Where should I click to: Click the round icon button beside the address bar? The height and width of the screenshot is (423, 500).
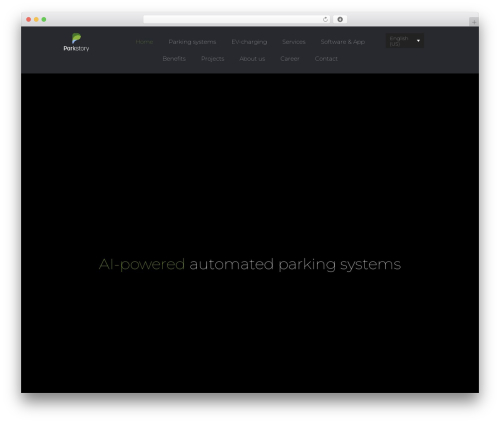pos(340,19)
